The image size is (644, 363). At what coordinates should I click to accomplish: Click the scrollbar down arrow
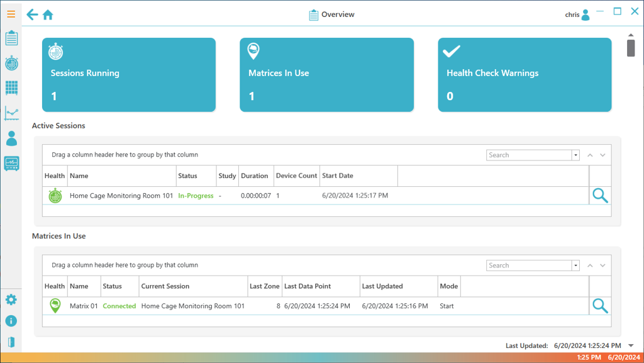click(631, 346)
